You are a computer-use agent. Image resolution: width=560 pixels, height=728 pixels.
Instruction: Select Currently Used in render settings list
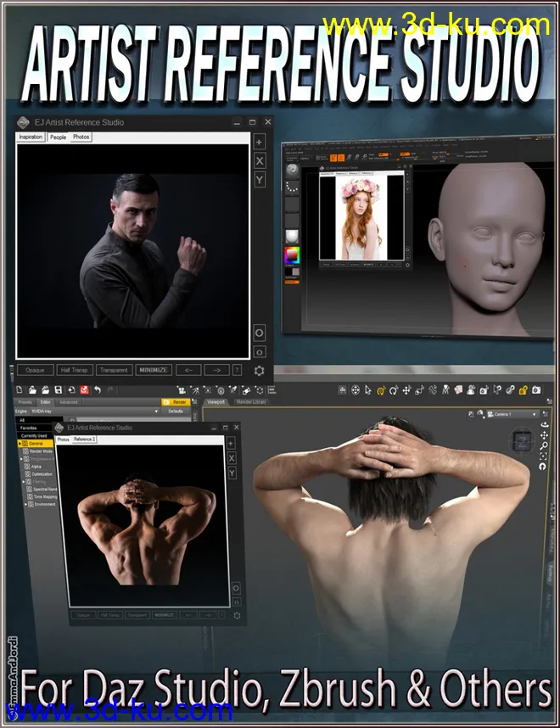coord(34,436)
